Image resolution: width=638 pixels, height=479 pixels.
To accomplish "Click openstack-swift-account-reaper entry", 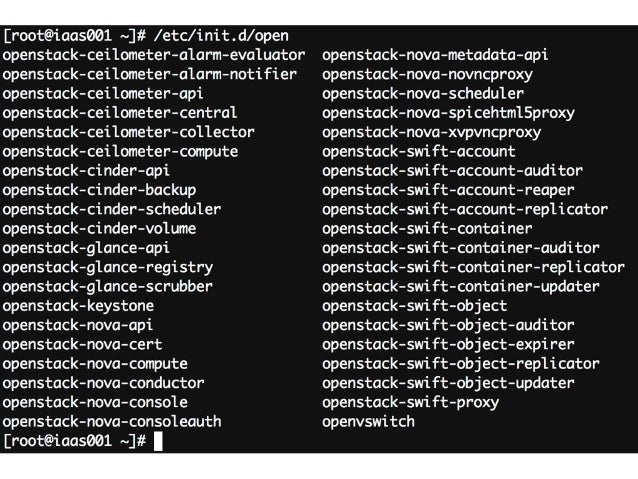I will pos(448,190).
